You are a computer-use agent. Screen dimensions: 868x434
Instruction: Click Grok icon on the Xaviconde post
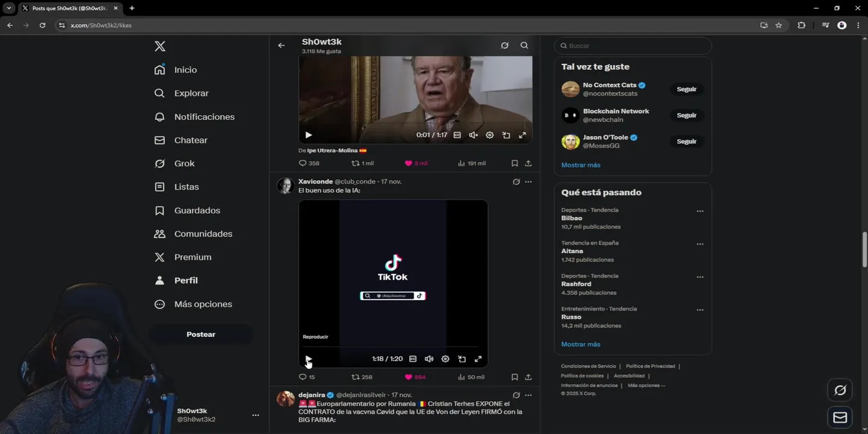[x=516, y=182]
